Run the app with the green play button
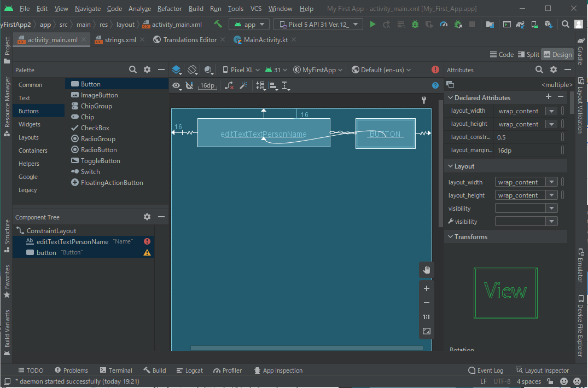588x388 pixels. pyautogui.click(x=372, y=24)
